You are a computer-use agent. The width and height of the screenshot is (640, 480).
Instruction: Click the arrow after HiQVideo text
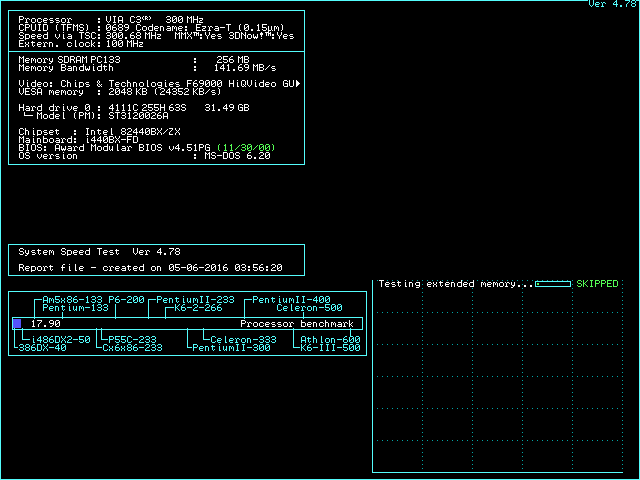pos(299,83)
